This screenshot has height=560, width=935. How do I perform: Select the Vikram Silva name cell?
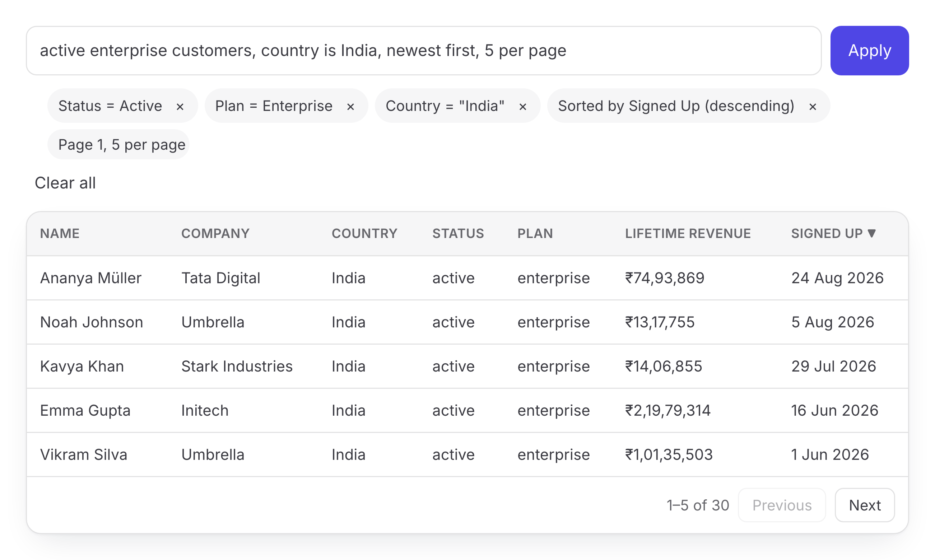pyautogui.click(x=83, y=455)
